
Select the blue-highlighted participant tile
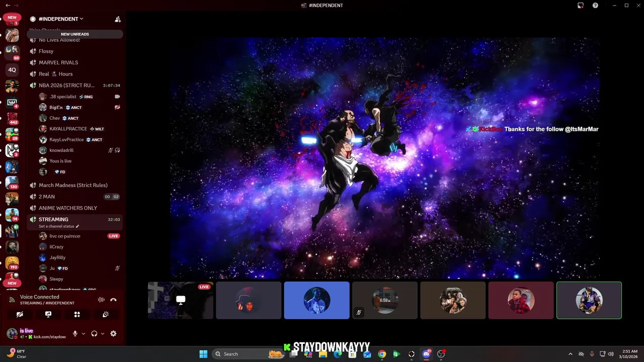pyautogui.click(x=317, y=300)
